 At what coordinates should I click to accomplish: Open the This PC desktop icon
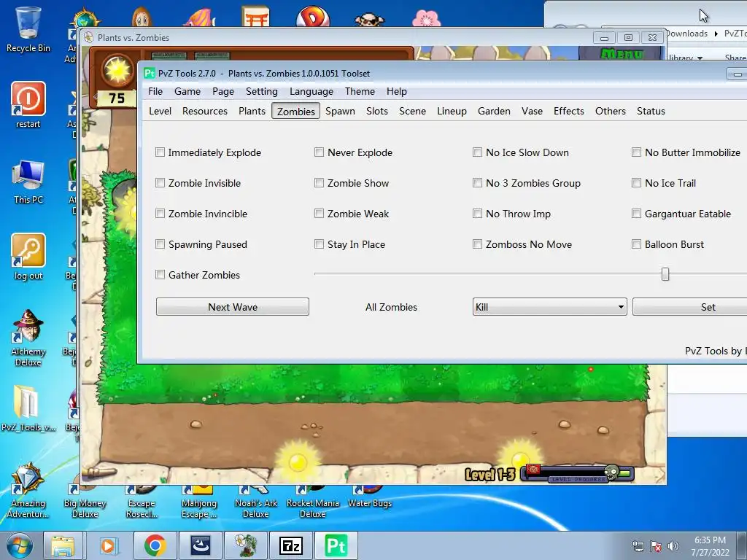pyautogui.click(x=28, y=182)
